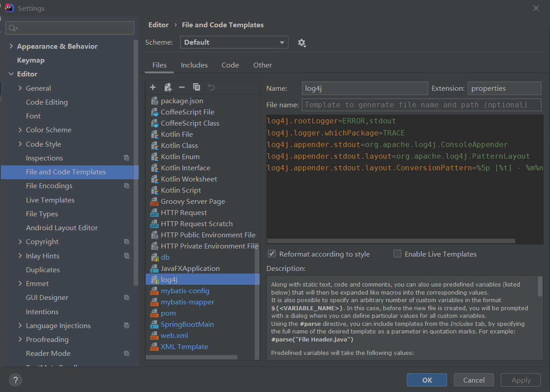Click the project-level icon beside Copyright
Image resolution: width=550 pixels, height=392 pixels.
(127, 241)
